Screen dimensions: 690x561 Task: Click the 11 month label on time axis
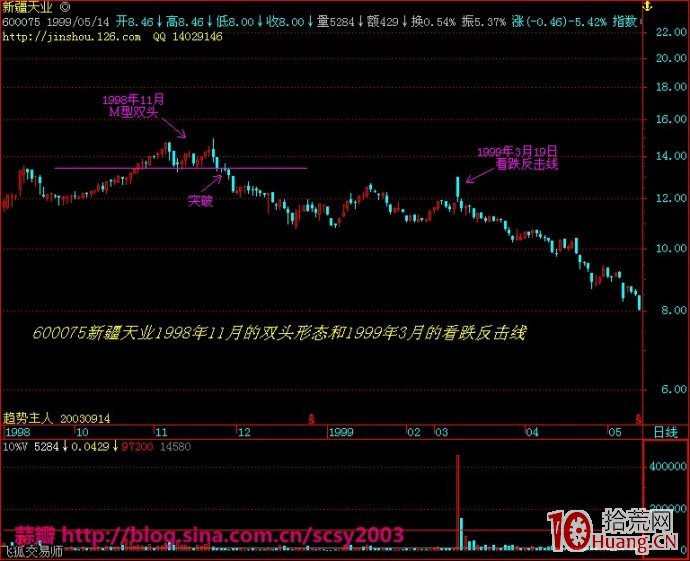[x=161, y=432]
